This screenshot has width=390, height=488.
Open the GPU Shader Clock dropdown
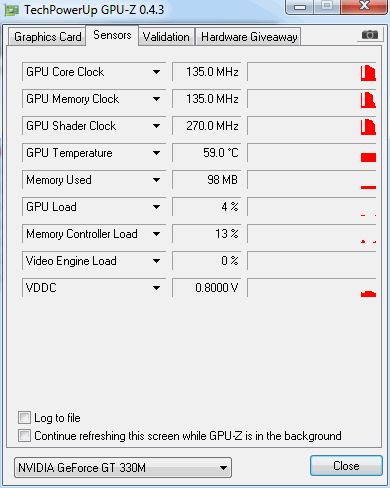(156, 126)
